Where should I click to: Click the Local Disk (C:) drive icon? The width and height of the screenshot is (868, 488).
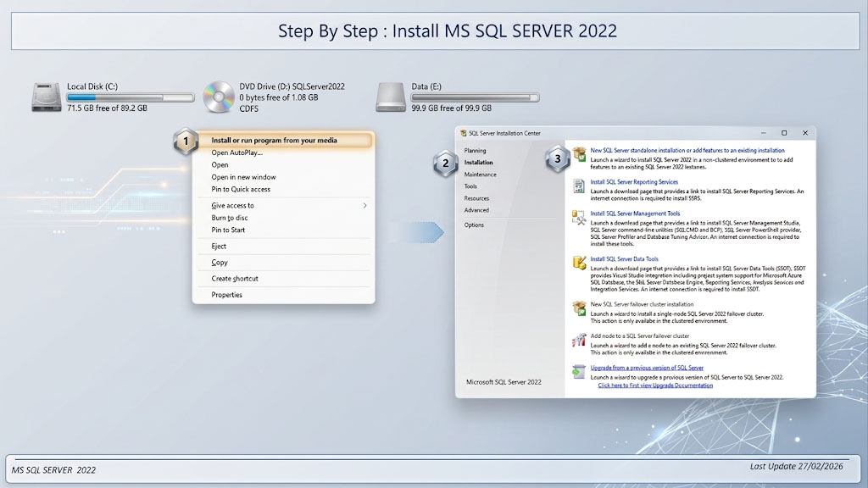[47, 97]
